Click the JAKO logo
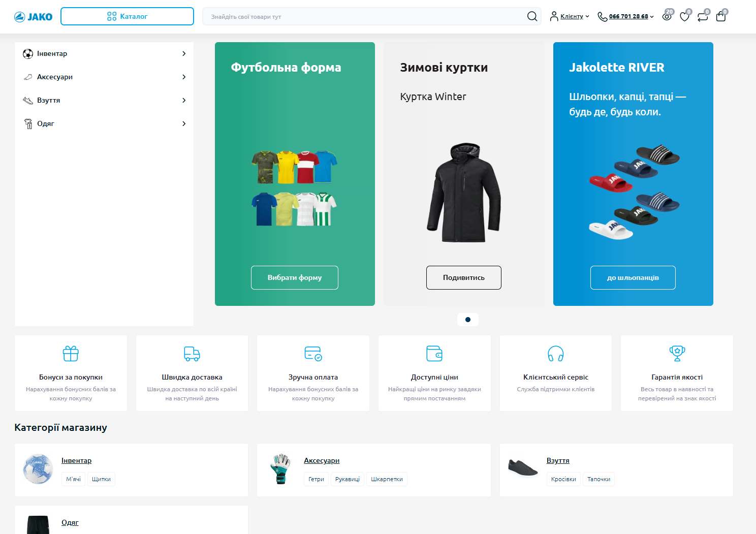 (x=34, y=17)
